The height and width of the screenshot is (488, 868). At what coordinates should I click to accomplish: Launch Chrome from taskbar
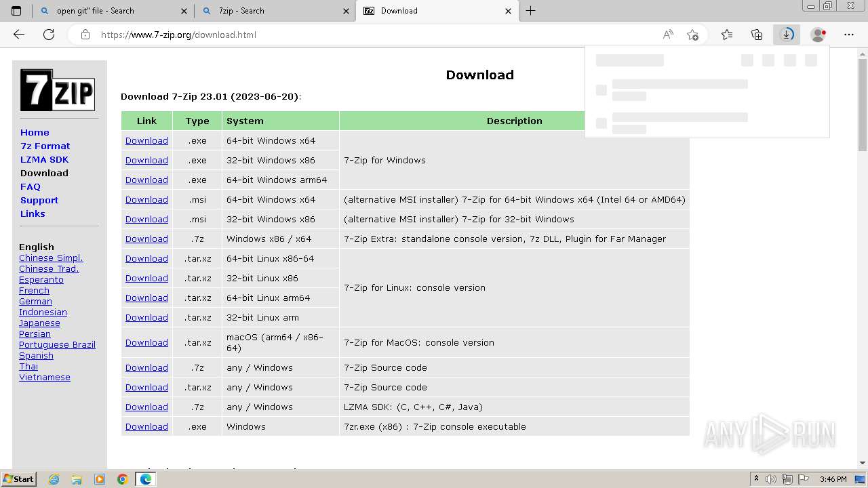point(123,479)
